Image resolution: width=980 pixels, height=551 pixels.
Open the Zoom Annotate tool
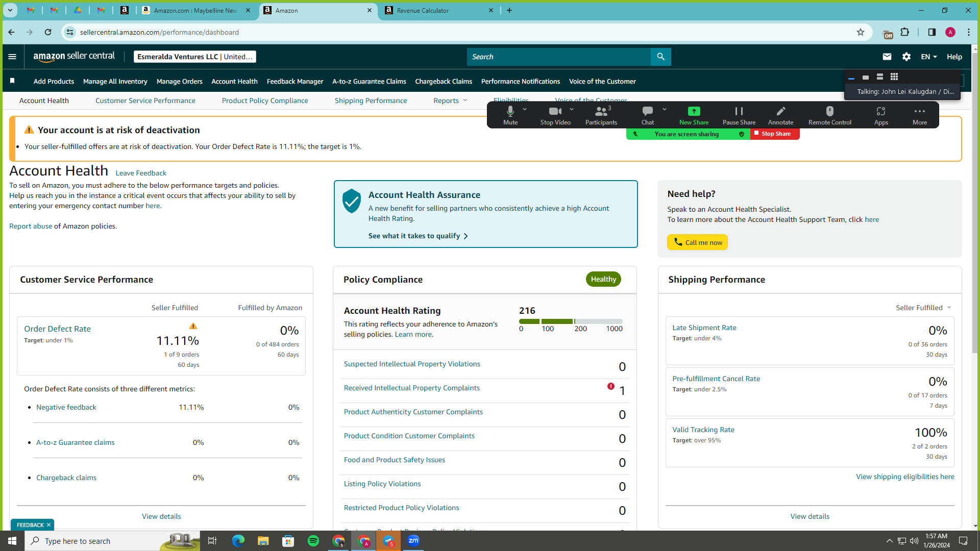[x=781, y=115]
